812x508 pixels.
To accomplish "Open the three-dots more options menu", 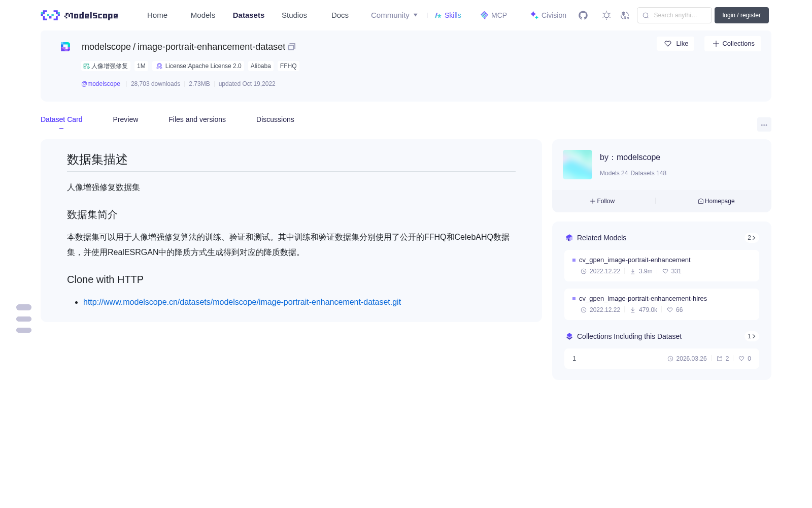I will click(x=764, y=124).
